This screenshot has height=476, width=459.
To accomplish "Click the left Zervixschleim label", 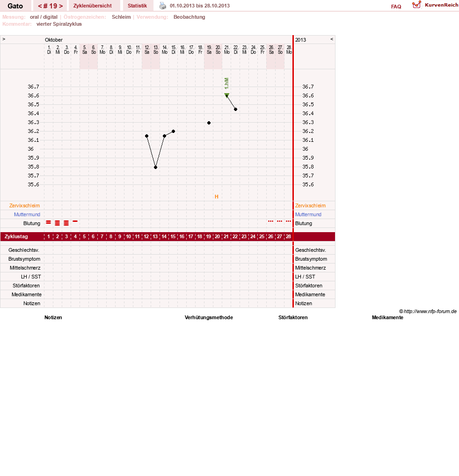I will coord(25,205).
